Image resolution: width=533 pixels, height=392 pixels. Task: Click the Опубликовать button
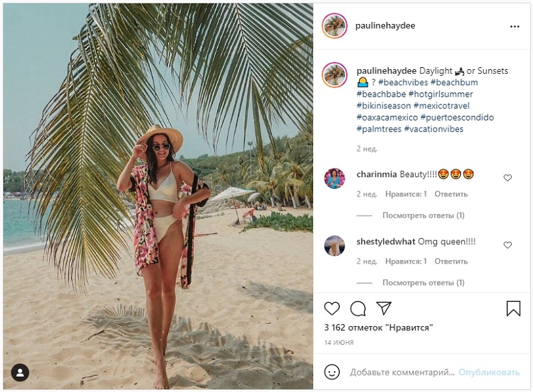tap(488, 372)
